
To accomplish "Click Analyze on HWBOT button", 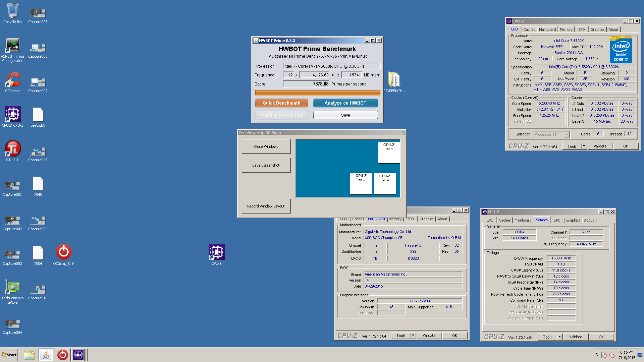I will click(345, 103).
